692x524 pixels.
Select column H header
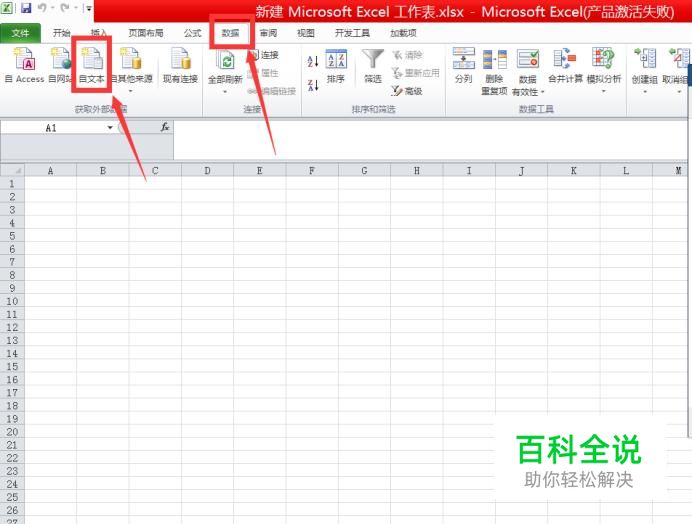(417, 170)
